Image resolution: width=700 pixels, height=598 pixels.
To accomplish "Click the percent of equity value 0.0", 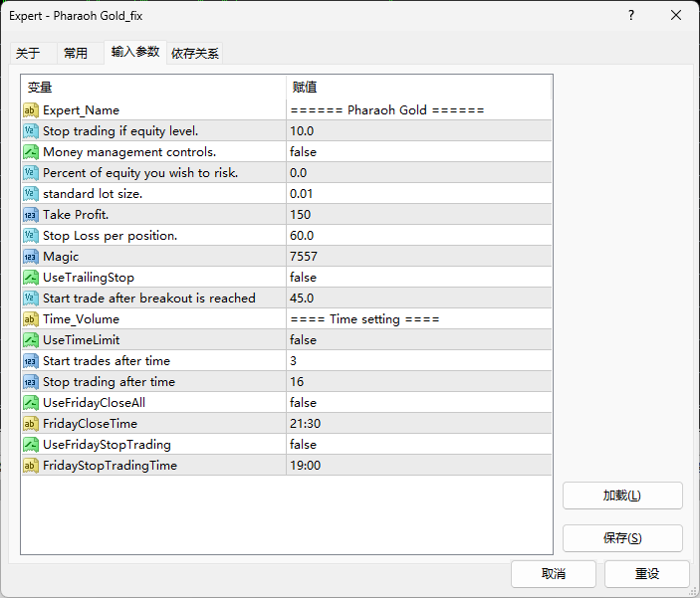I will click(x=298, y=173).
